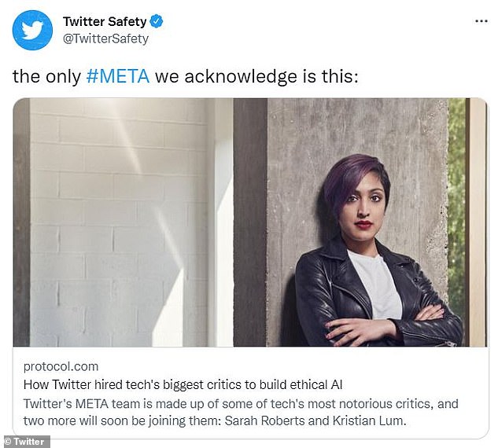This screenshot has height=448, width=498.
Task: Click the '© Twitter' credit watermark
Action: pos(26,441)
